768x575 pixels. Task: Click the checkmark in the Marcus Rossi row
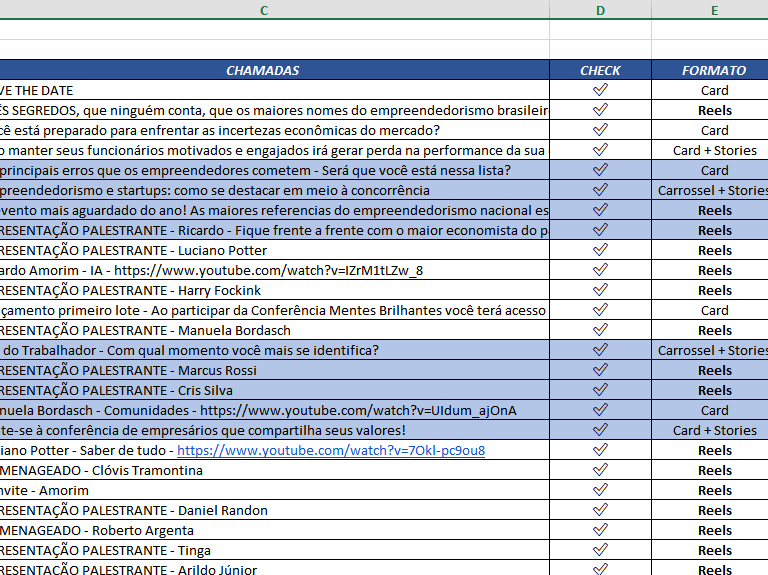[x=600, y=370]
